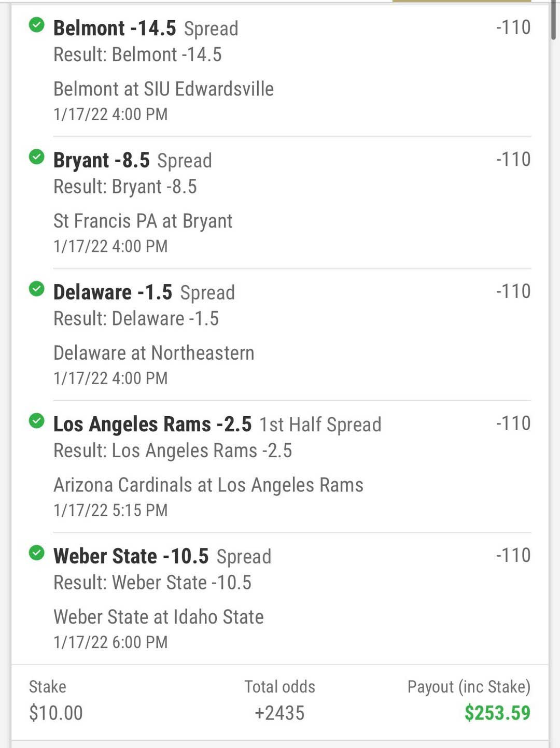Click the green check icon beside Los Angeles Rams
The width and height of the screenshot is (560, 748).
tap(36, 421)
